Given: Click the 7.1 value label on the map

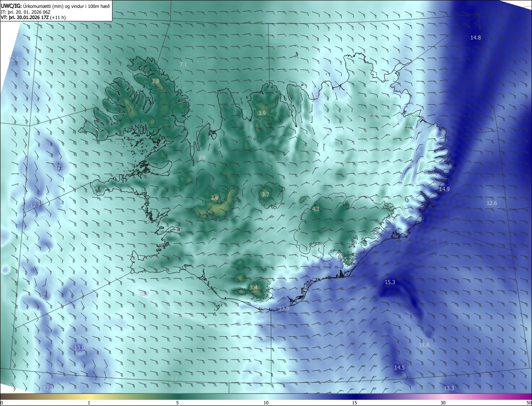Looking at the screenshot, I should pos(183,65).
